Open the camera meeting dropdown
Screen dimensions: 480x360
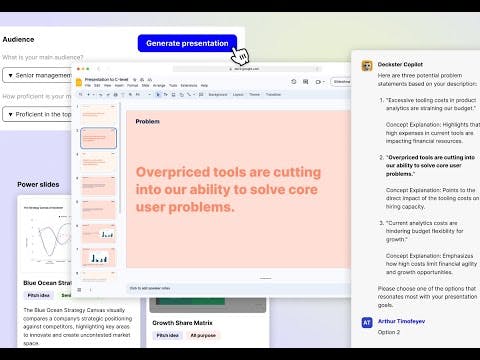pos(320,82)
